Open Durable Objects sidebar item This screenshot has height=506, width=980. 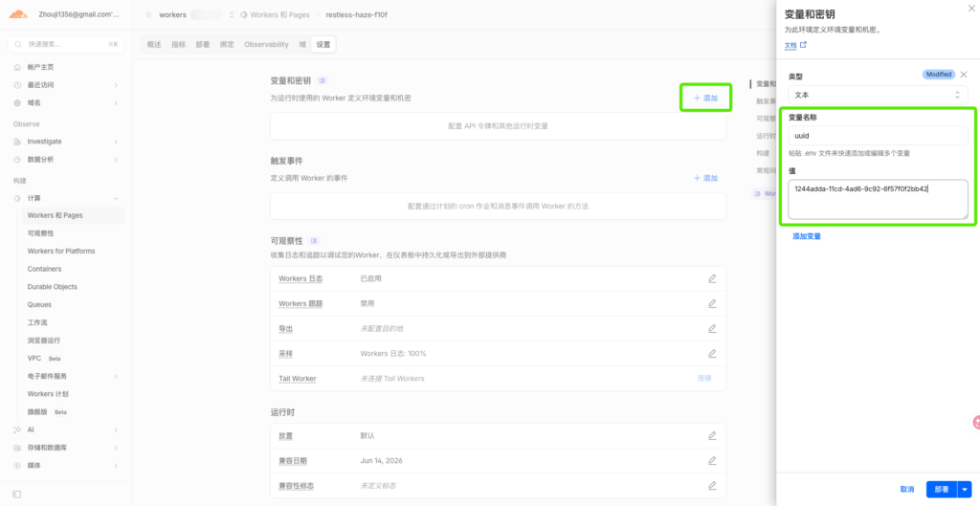coord(53,287)
